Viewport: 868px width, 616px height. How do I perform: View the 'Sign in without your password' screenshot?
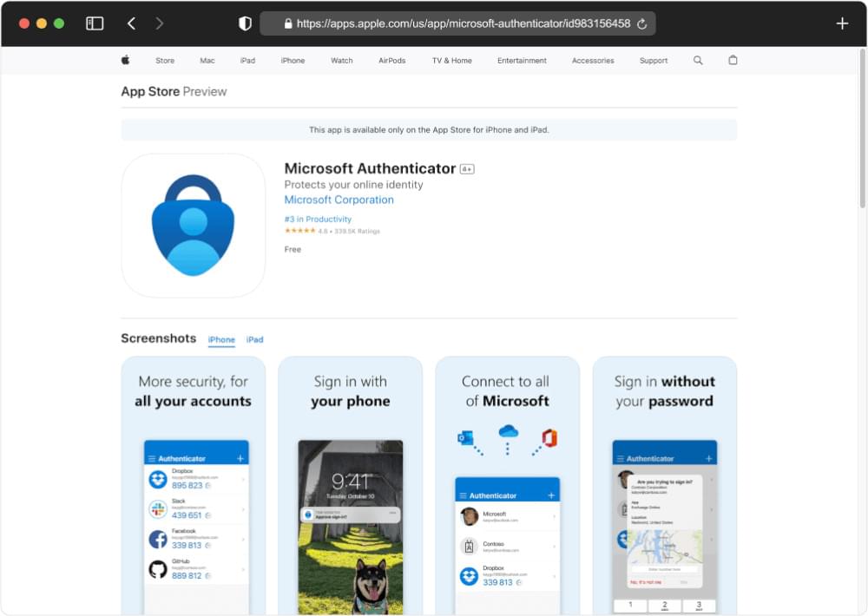(664, 484)
